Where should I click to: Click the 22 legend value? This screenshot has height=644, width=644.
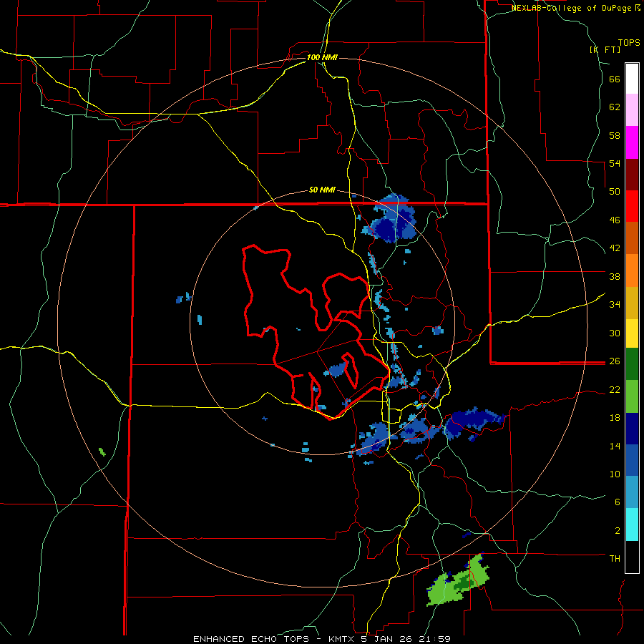coord(615,389)
